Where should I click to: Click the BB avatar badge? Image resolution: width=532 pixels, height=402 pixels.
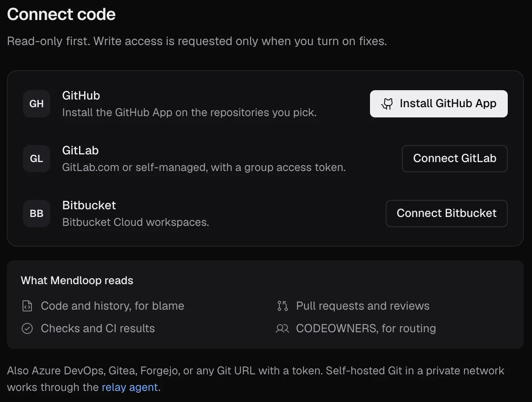click(37, 214)
